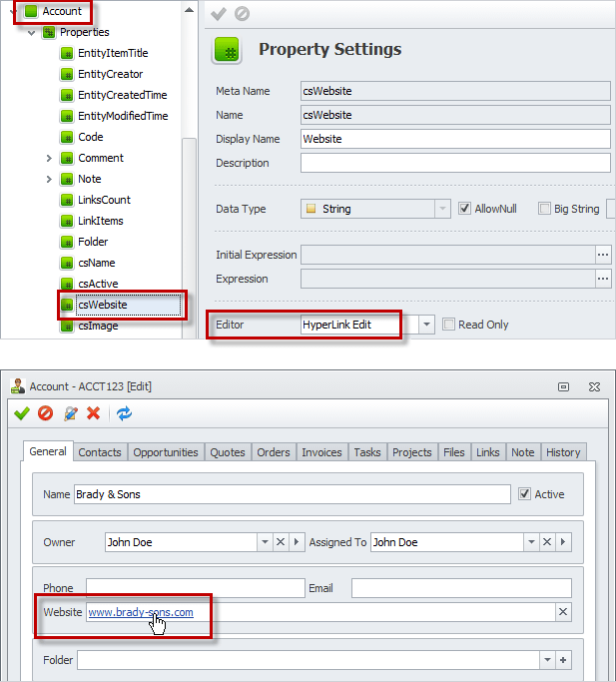
Task: Open the Initial Expression ellipsis editor button
Action: point(602,255)
